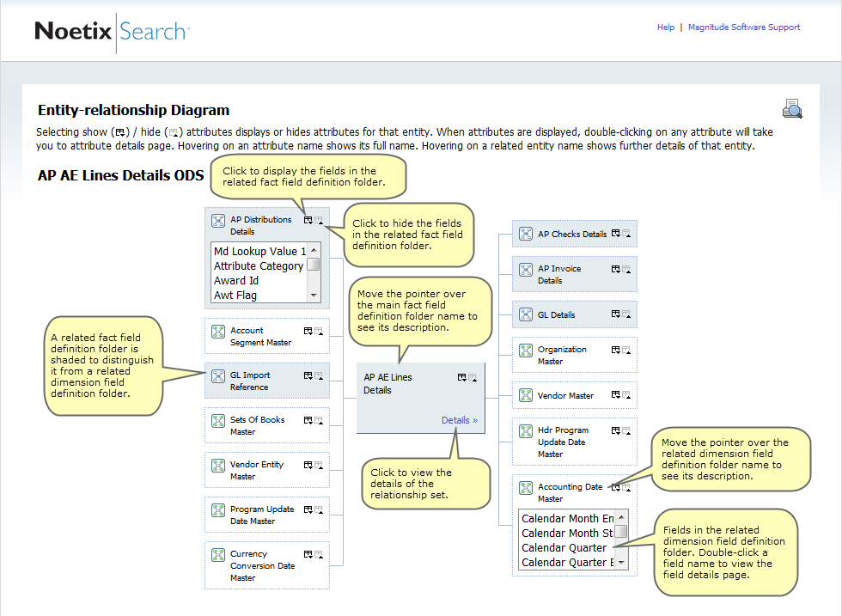Select 'Calendar Month St' field
842x616 pixels.
568,533
